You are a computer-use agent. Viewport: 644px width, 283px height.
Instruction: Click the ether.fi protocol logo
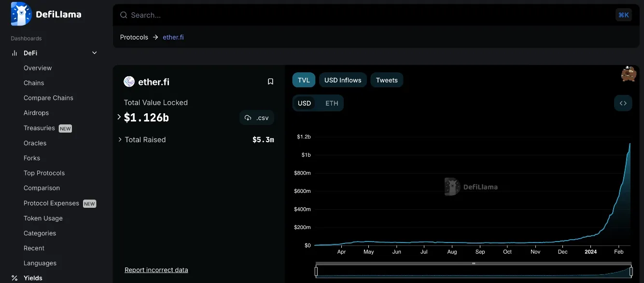click(x=129, y=81)
